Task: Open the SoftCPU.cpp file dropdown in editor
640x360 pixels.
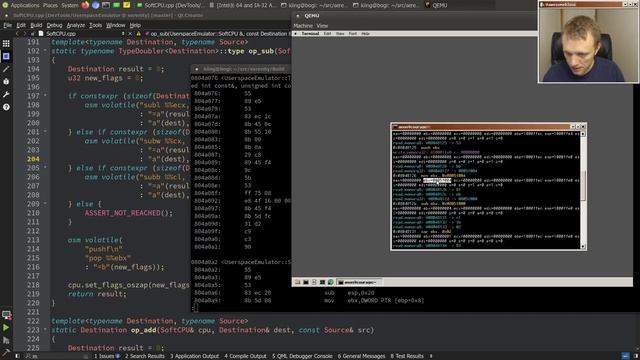Action: [82, 33]
